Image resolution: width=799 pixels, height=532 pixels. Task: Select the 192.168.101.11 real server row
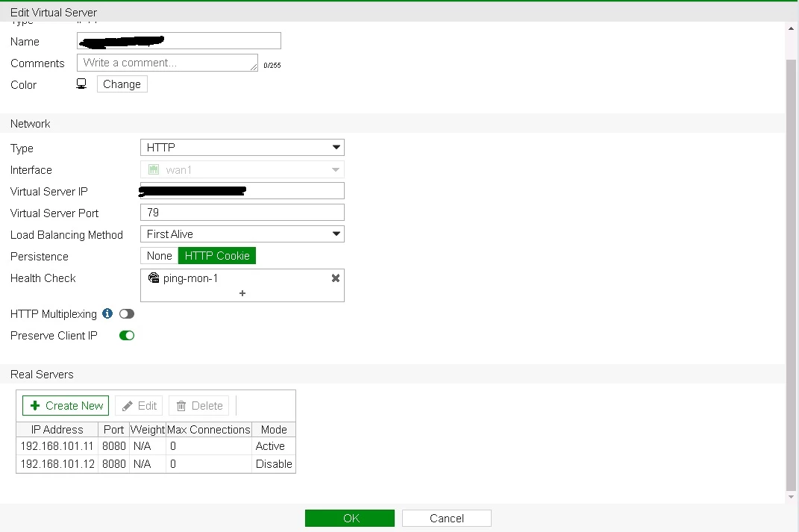(156, 446)
